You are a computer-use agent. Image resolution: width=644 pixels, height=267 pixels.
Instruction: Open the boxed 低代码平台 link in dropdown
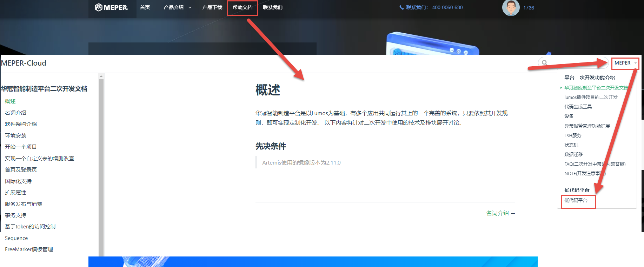[576, 200]
